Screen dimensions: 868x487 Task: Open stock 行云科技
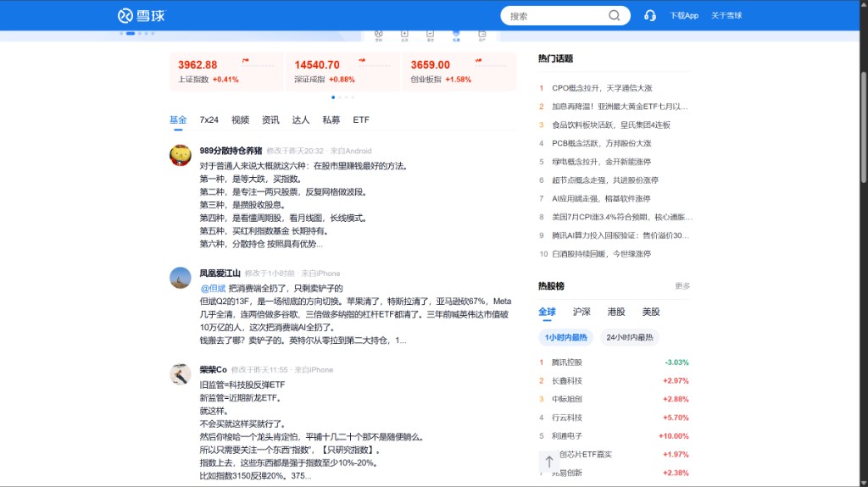tap(567, 418)
